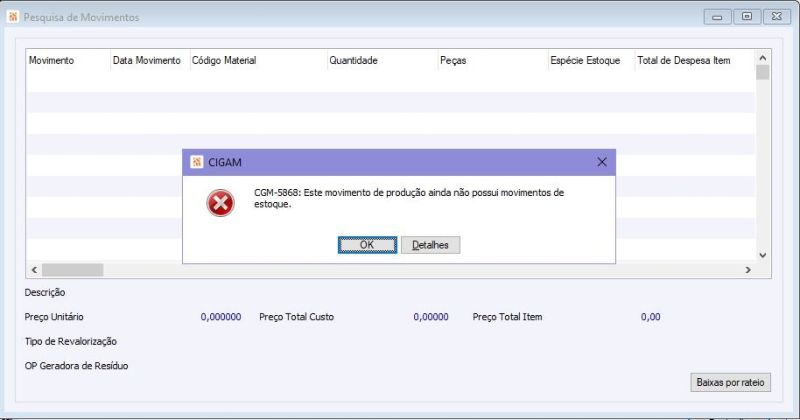
Task: Click the CGM-5868 error message text
Action: click(x=409, y=198)
